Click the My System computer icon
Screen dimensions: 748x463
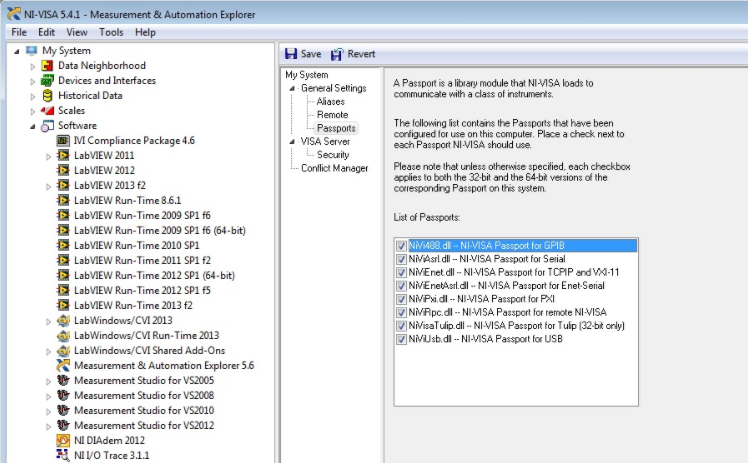coord(31,51)
